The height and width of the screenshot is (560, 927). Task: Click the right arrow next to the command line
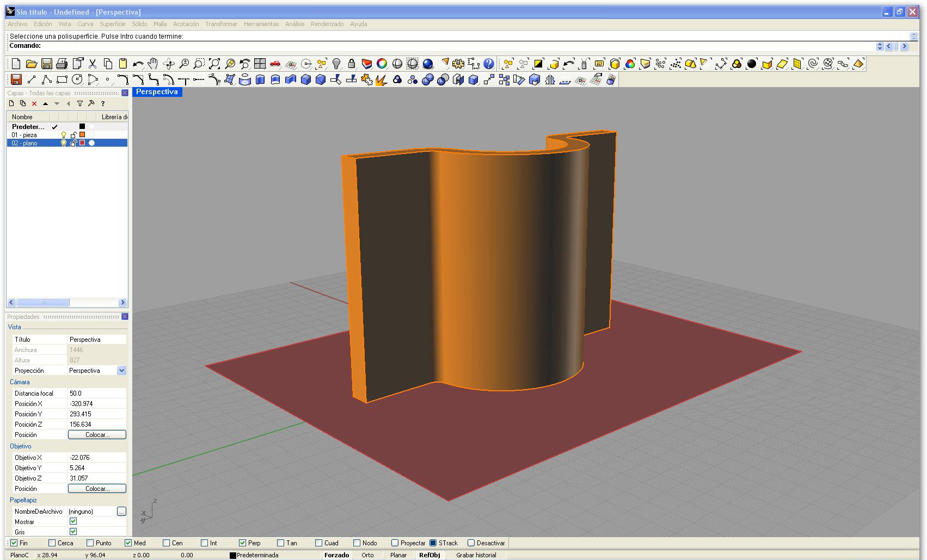click(904, 46)
